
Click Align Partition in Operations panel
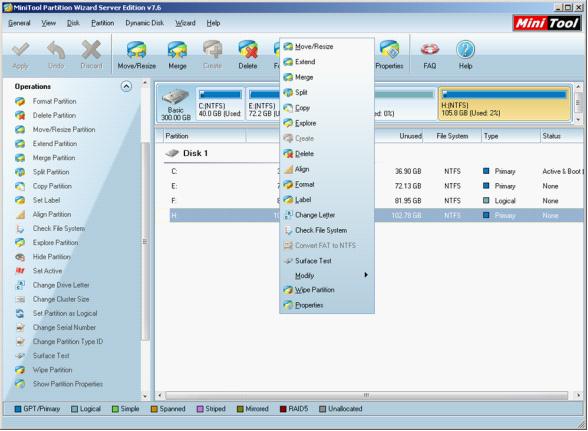[x=52, y=215]
